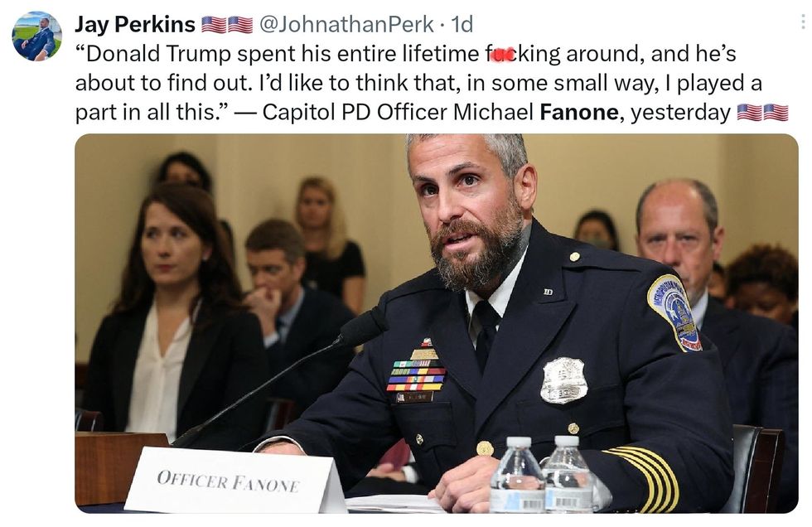The width and height of the screenshot is (812, 527).
Task: Click the tweet's opening line about Donald Trump
Action: (x=405, y=54)
